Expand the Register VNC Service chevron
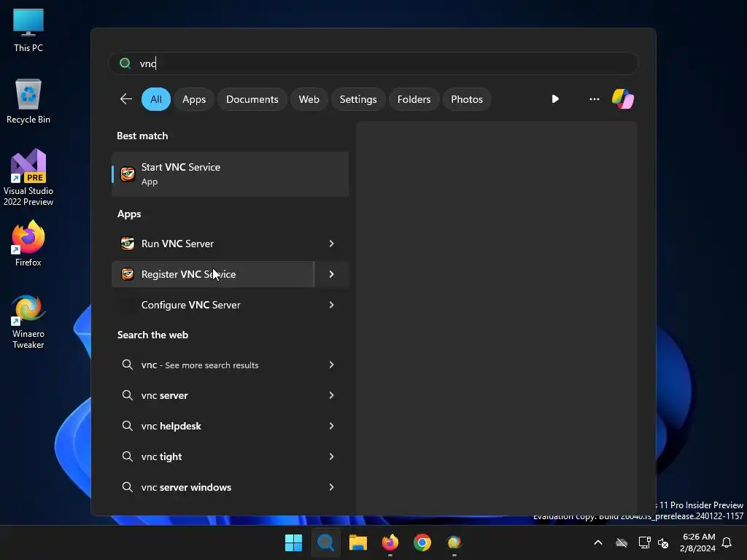The height and width of the screenshot is (560, 747). tap(332, 274)
